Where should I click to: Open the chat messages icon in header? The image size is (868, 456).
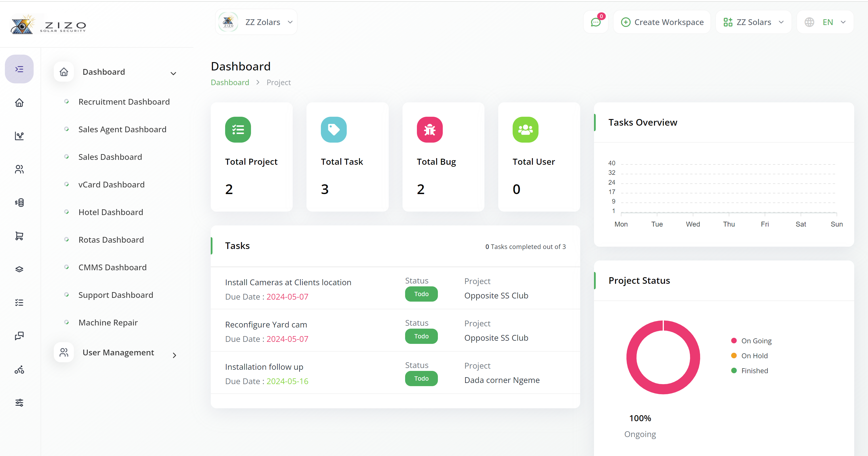point(595,22)
